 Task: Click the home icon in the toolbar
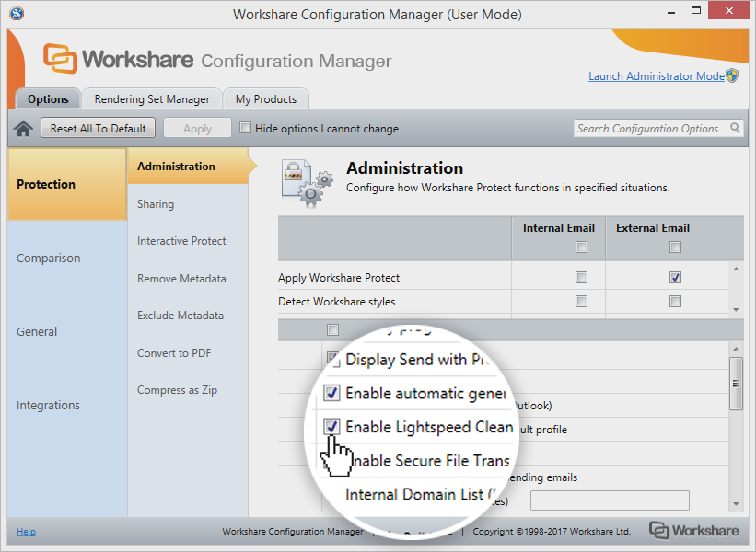[23, 129]
